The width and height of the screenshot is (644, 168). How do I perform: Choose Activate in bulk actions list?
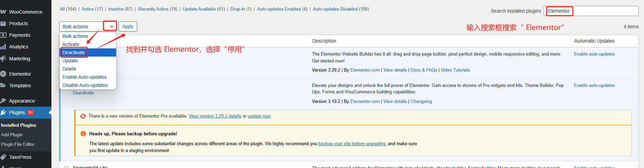pyautogui.click(x=88, y=44)
